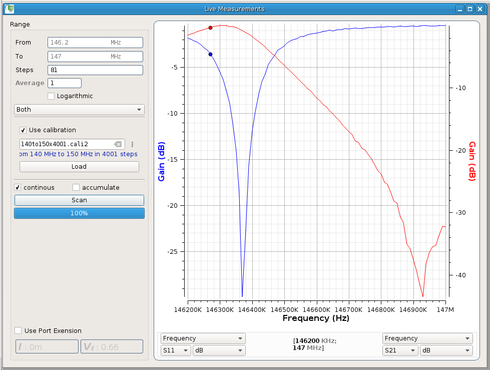Open the calibration options menu dots
Image resolution: width=490 pixels, height=370 pixels.
coord(132,144)
